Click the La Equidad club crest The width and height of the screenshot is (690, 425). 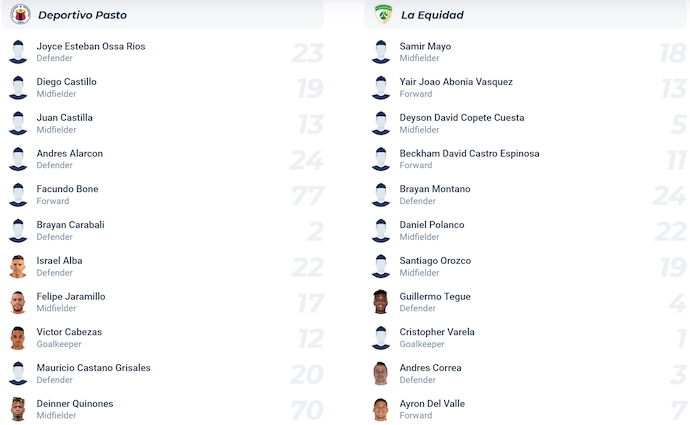(x=383, y=14)
